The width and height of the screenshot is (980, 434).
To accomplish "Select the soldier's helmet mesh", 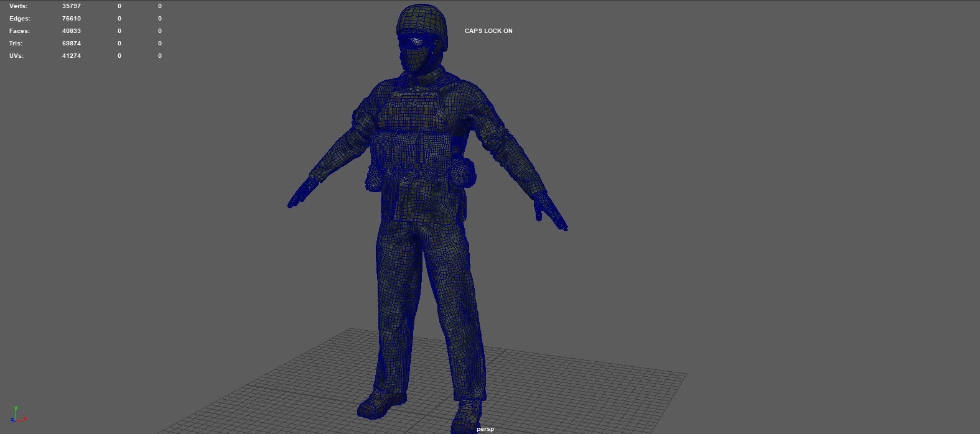I will [422, 22].
